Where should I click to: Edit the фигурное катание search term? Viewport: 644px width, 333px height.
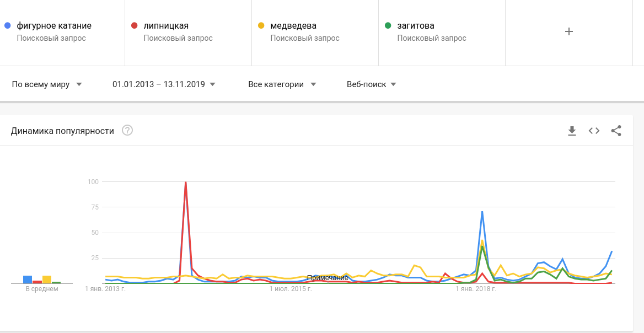click(54, 26)
